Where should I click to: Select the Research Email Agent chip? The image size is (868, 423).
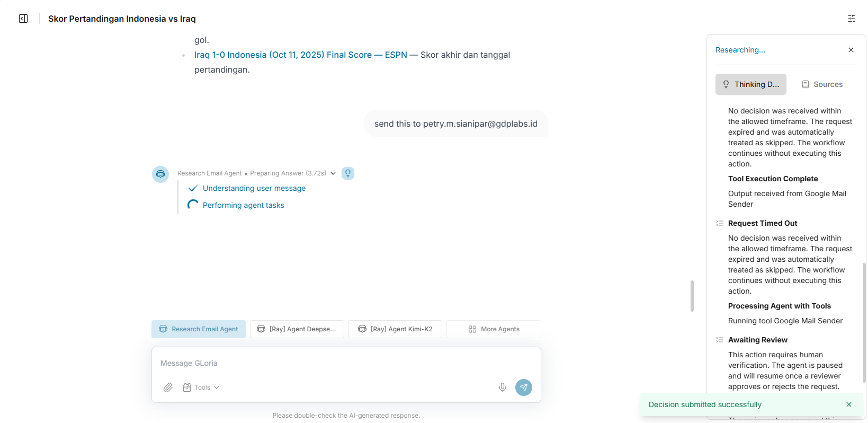coord(199,329)
